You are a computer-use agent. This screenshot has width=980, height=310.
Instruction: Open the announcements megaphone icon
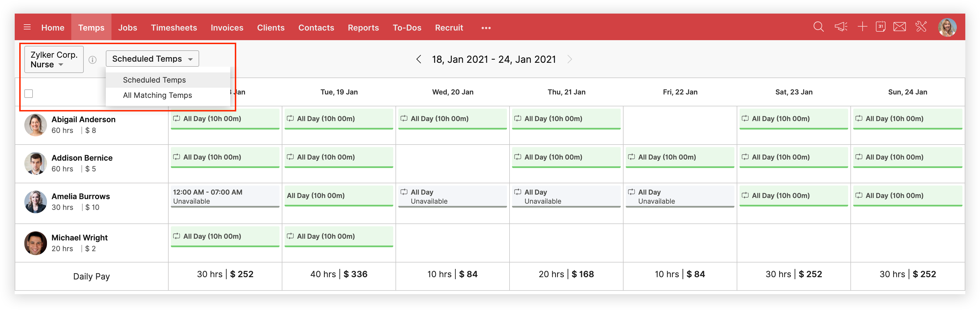pos(841,27)
